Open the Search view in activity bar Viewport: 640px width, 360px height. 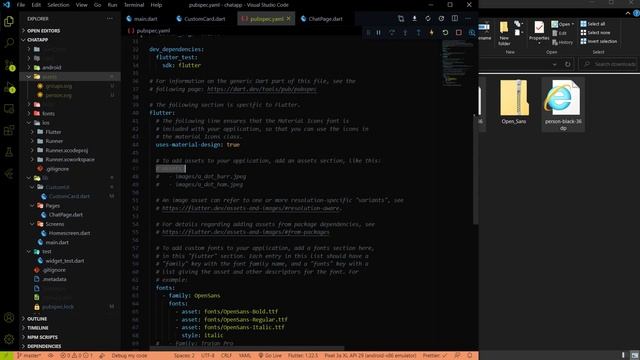point(9,43)
